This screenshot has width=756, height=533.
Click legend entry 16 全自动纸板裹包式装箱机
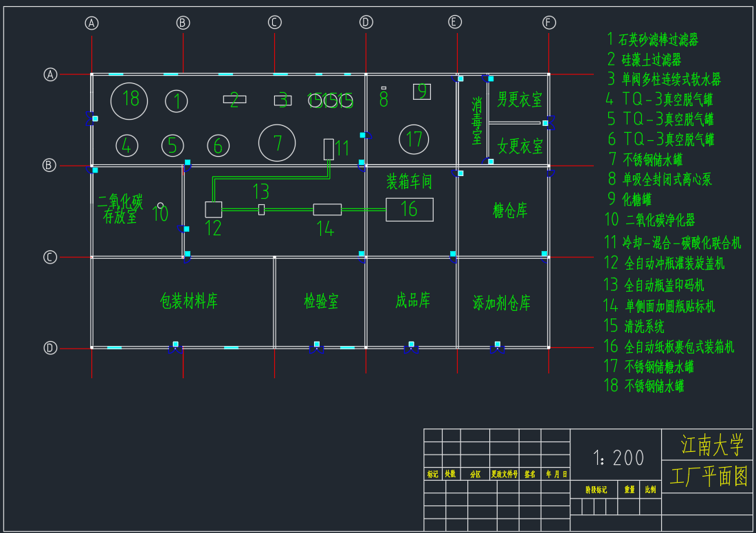tap(669, 347)
